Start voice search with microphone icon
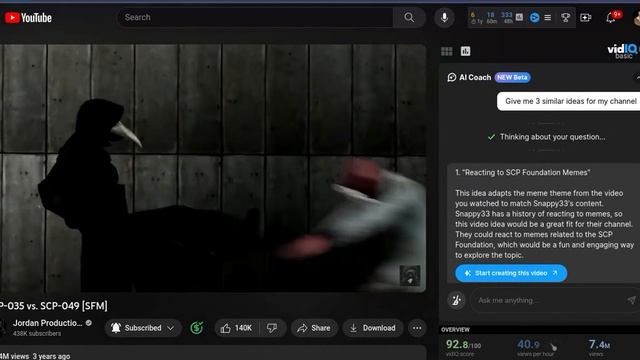 [x=444, y=17]
